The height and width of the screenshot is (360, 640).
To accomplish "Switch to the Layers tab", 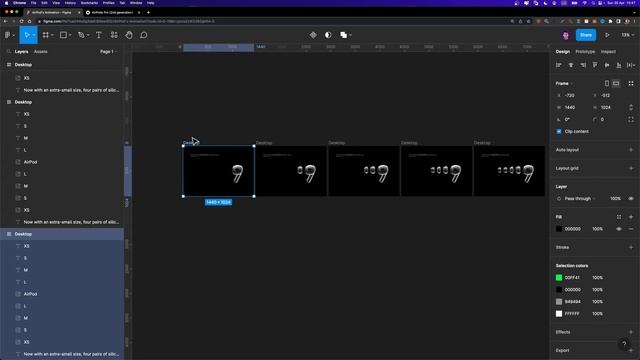I will click(22, 52).
